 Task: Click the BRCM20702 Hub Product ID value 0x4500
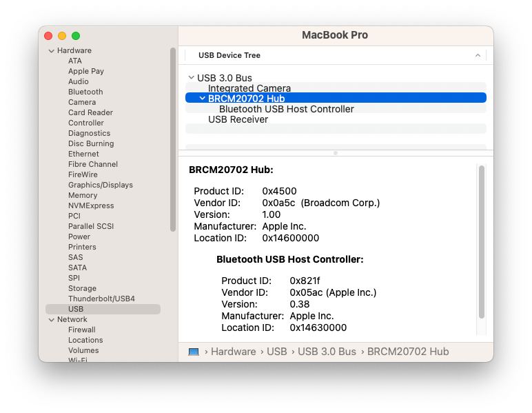pos(279,191)
